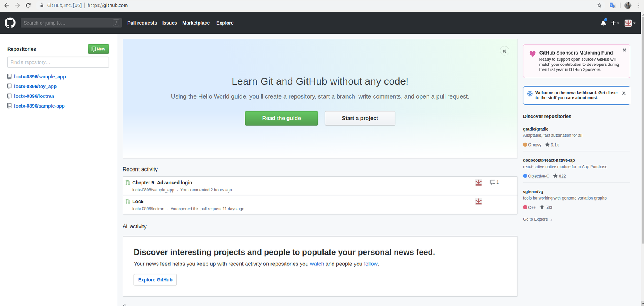Click the broadcast icon in the welcome notice

(x=530, y=94)
